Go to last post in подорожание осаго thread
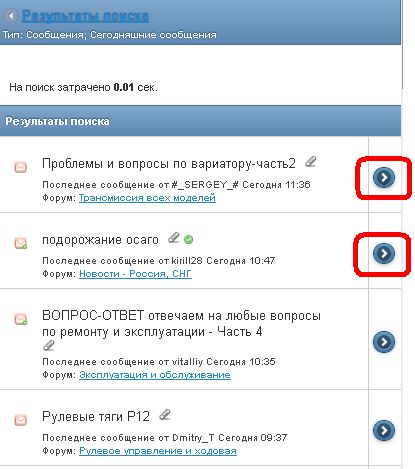This screenshot has height=469, width=415. tap(384, 254)
